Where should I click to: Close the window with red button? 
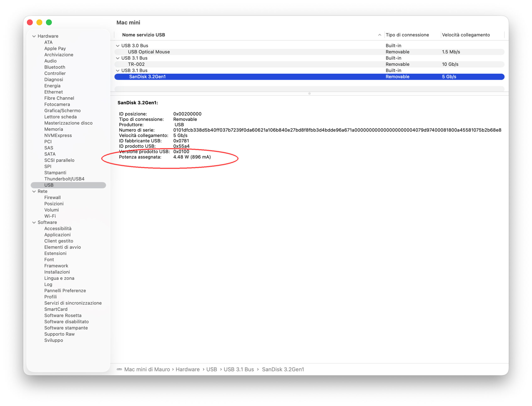tap(30, 22)
